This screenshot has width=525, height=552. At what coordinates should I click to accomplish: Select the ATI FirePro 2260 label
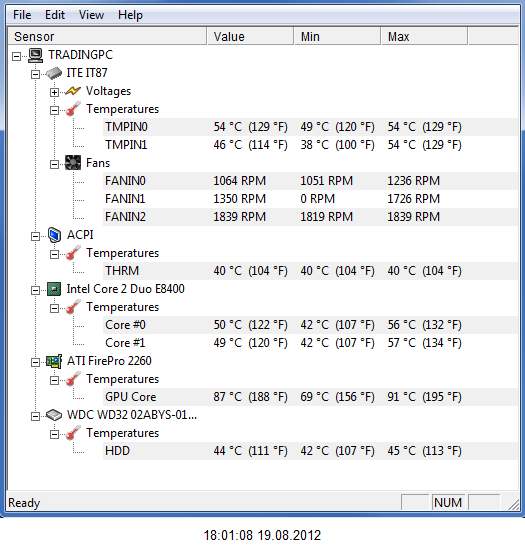tap(109, 361)
